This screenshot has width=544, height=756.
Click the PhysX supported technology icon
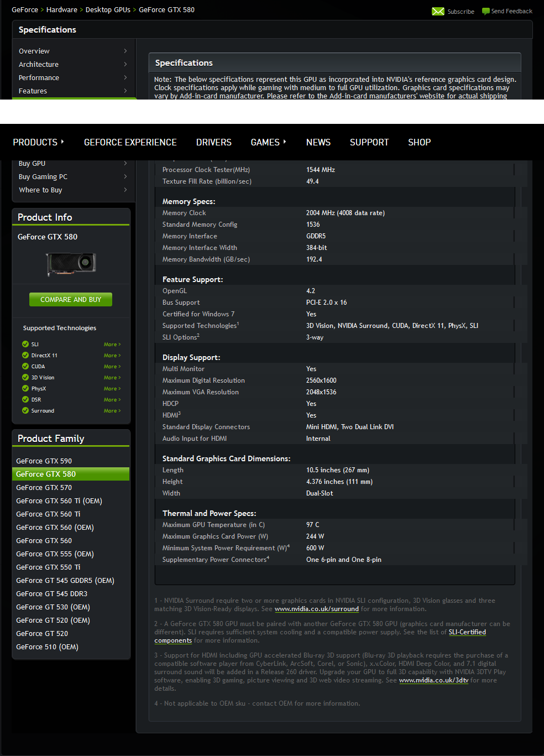coord(25,388)
